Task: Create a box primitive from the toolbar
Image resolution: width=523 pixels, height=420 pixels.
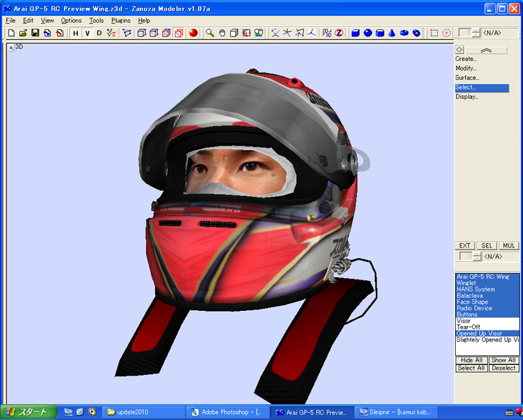Action: pos(356,33)
